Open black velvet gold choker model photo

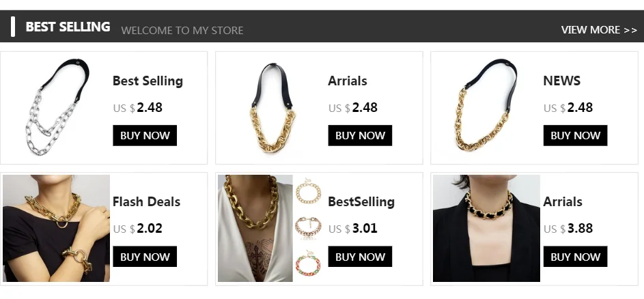pyautogui.click(x=486, y=229)
